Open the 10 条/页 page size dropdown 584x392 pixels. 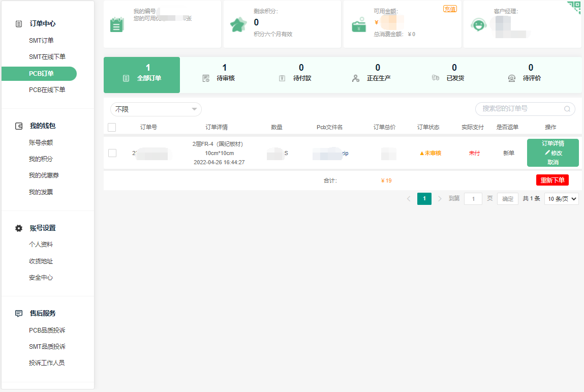click(561, 199)
